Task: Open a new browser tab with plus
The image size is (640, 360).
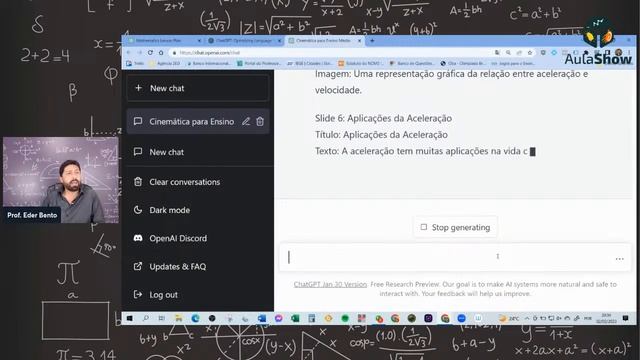Action: pos(372,41)
